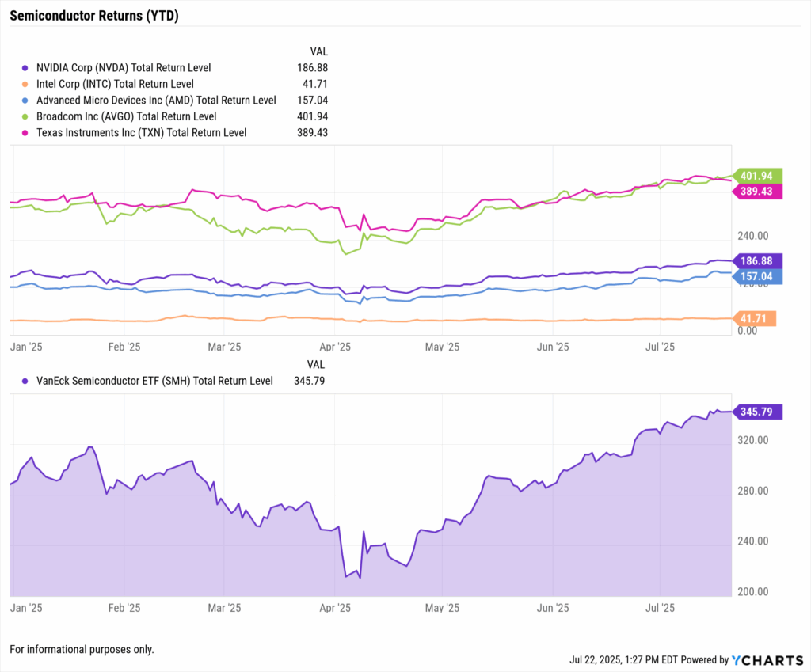Image resolution: width=811 pixels, height=672 pixels.
Task: Click Feb '25 on the upper chart axis
Action: (x=124, y=347)
